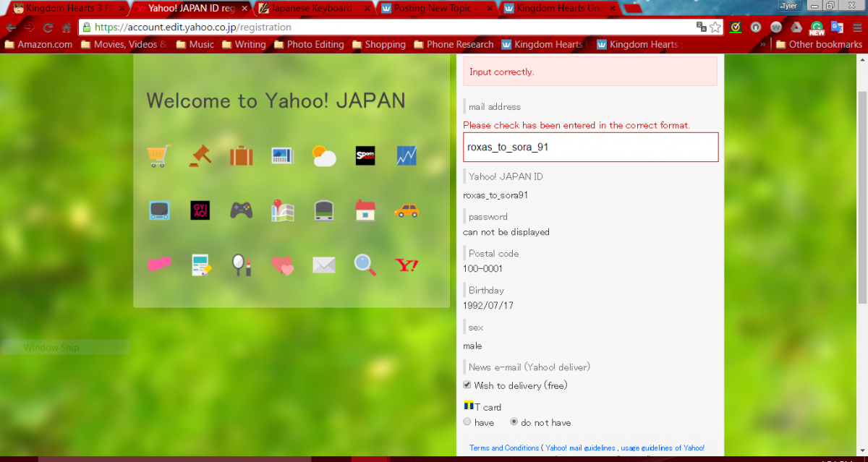Select the T card 'have' radio button
The width and height of the screenshot is (868, 462).
coord(467,422)
